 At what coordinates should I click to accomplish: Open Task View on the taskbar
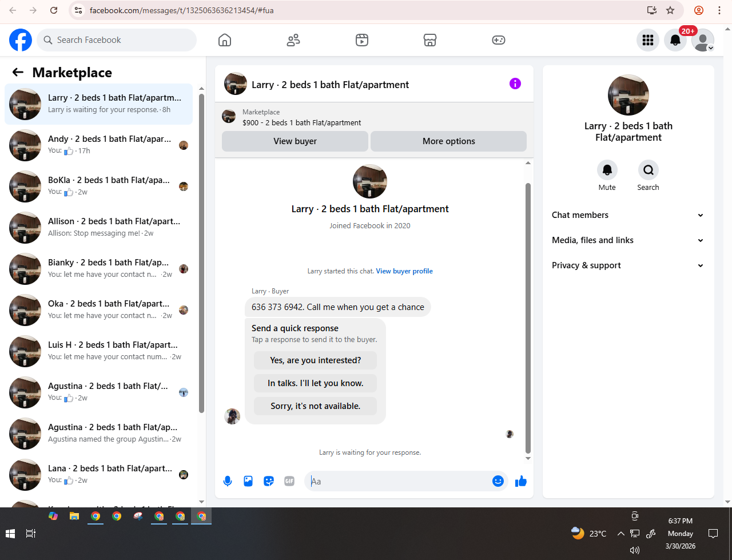[31, 534]
